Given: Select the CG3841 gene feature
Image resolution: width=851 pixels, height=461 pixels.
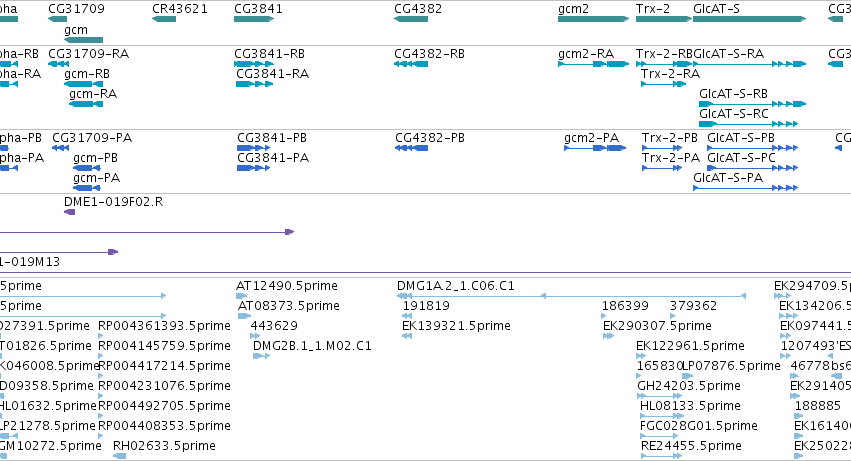Looking at the screenshot, I should coord(254,19).
